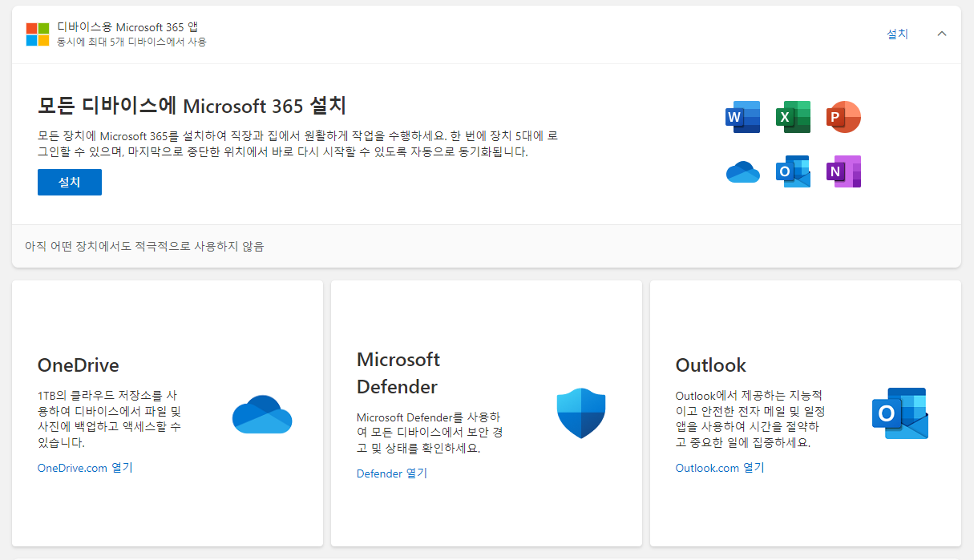Click the Defender security description text

point(429,433)
